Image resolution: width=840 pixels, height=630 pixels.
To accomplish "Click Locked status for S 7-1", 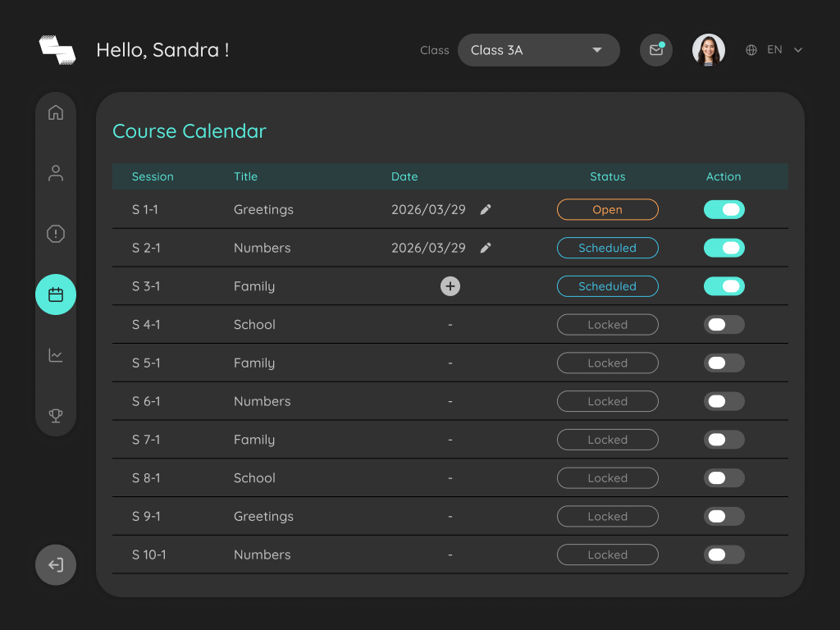I will [x=608, y=440].
